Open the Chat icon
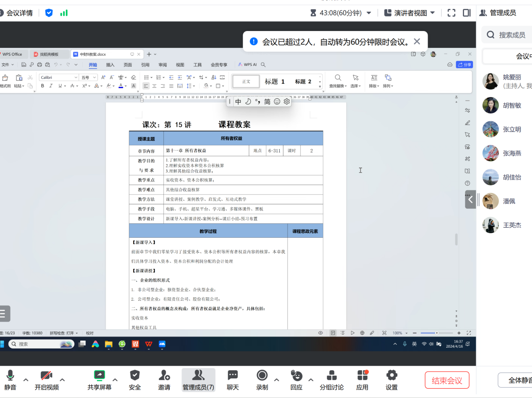 point(233,375)
